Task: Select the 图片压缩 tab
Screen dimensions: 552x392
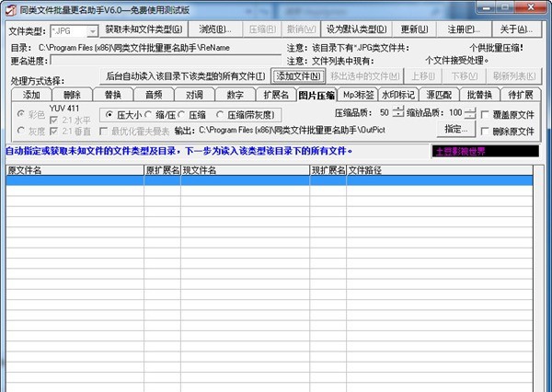Action: point(316,95)
